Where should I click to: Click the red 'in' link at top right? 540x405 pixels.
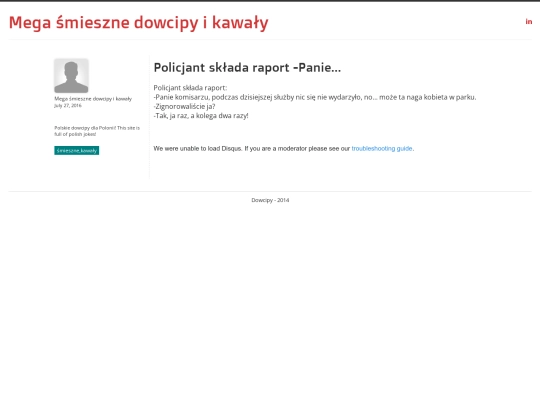click(529, 22)
